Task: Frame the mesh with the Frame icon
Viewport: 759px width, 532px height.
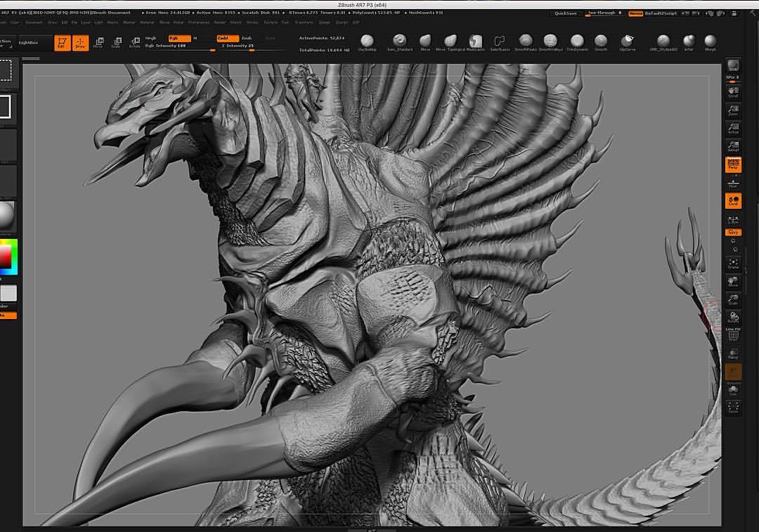Action: click(733, 264)
